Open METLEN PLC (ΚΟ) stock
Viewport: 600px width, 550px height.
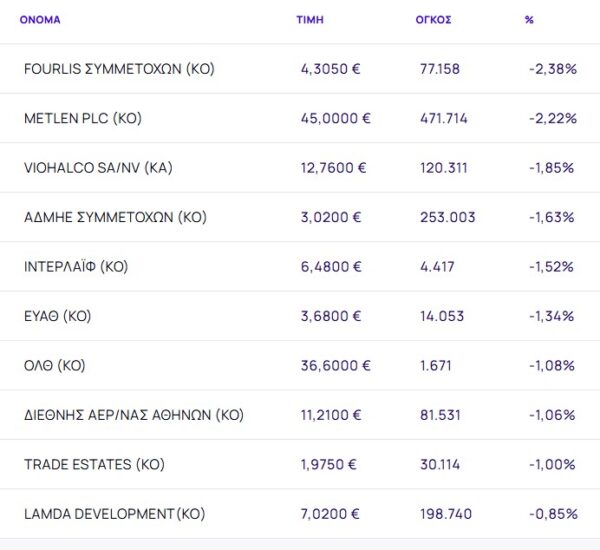point(83,118)
